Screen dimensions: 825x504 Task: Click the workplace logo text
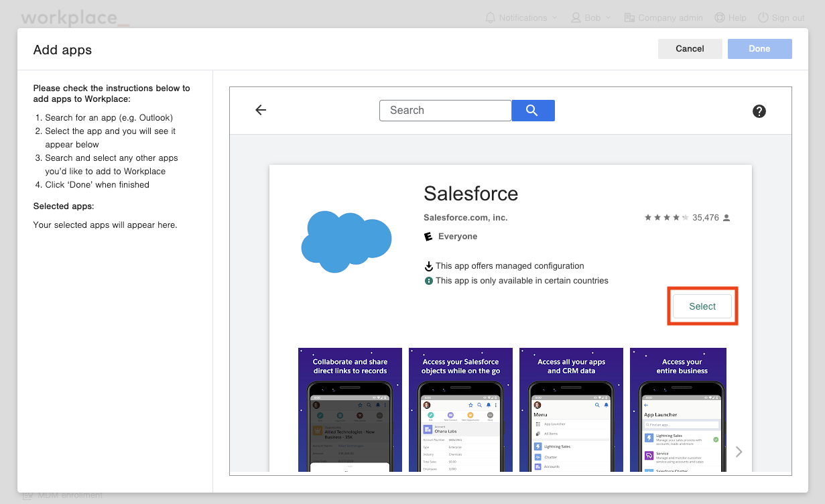coord(74,18)
